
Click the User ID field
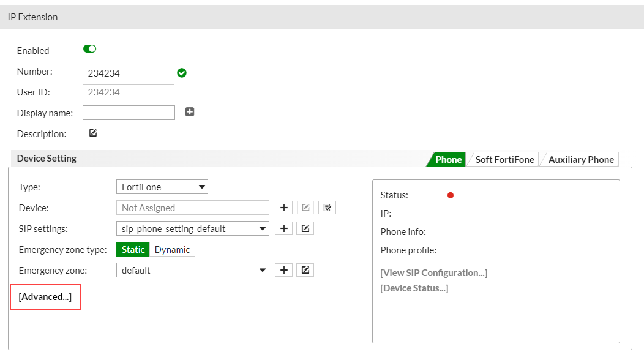click(128, 92)
